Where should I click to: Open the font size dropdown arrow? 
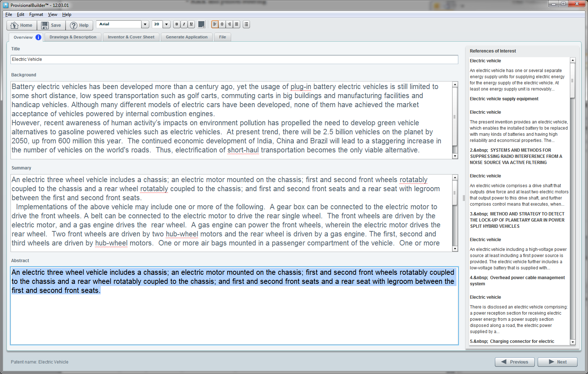click(167, 24)
